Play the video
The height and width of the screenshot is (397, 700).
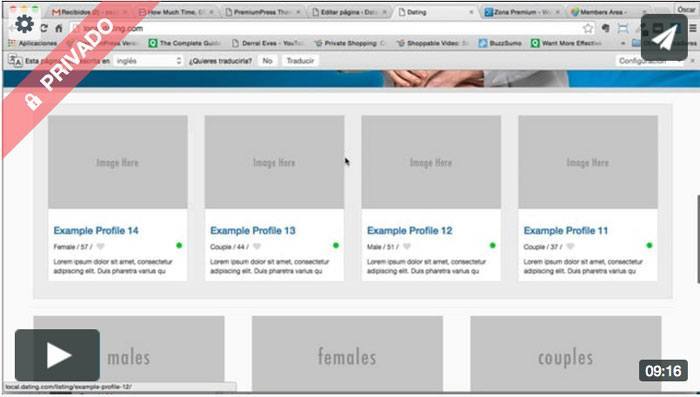(x=57, y=355)
